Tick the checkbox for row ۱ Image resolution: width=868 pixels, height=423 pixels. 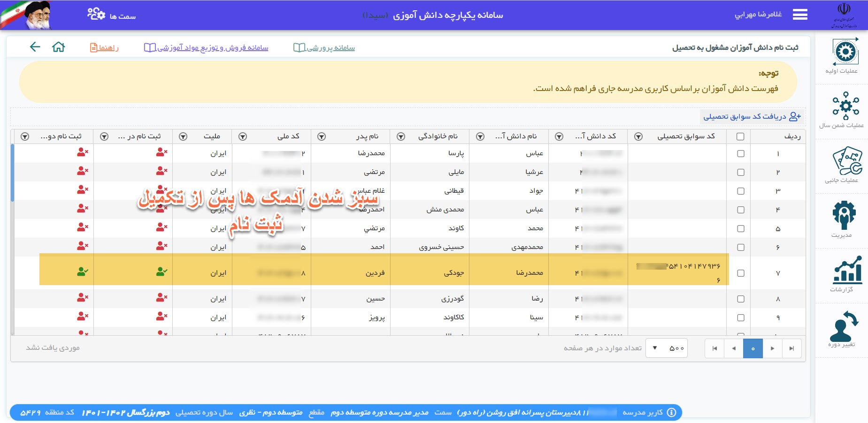[x=741, y=154]
